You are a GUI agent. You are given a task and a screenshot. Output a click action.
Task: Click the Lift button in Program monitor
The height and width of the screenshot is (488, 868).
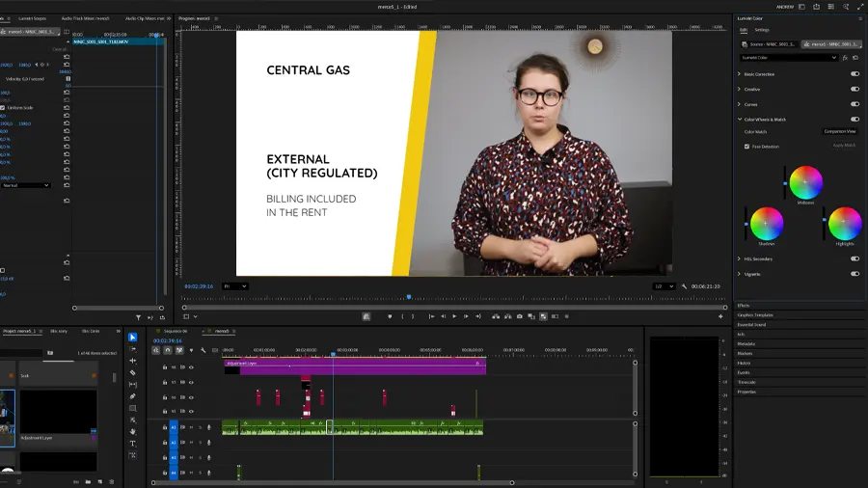point(496,316)
